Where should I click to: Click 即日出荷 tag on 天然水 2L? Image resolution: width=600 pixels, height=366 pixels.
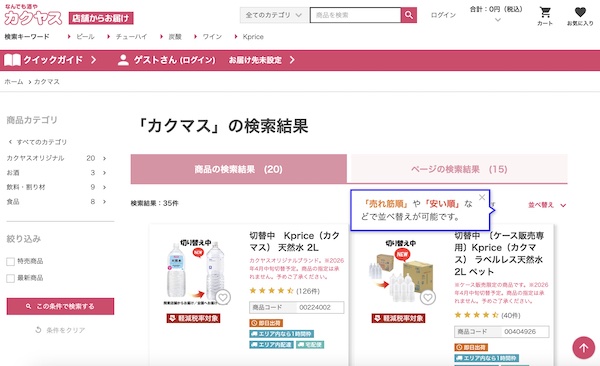[266, 323]
